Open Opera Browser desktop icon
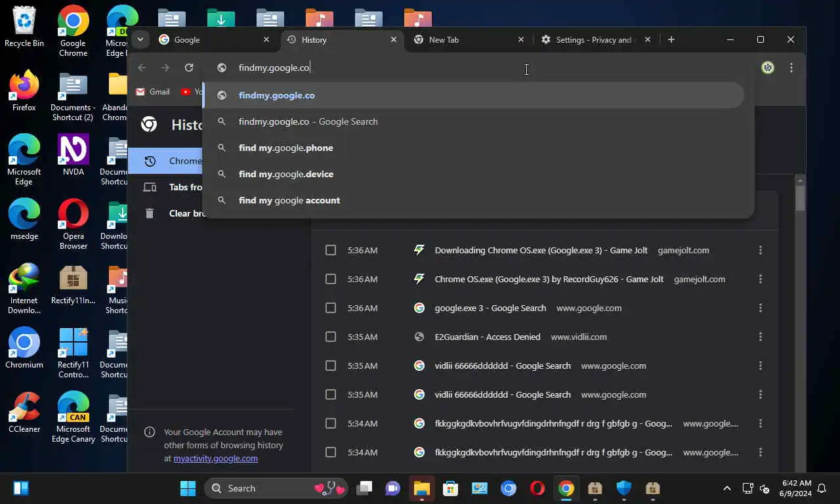 pos(73,224)
